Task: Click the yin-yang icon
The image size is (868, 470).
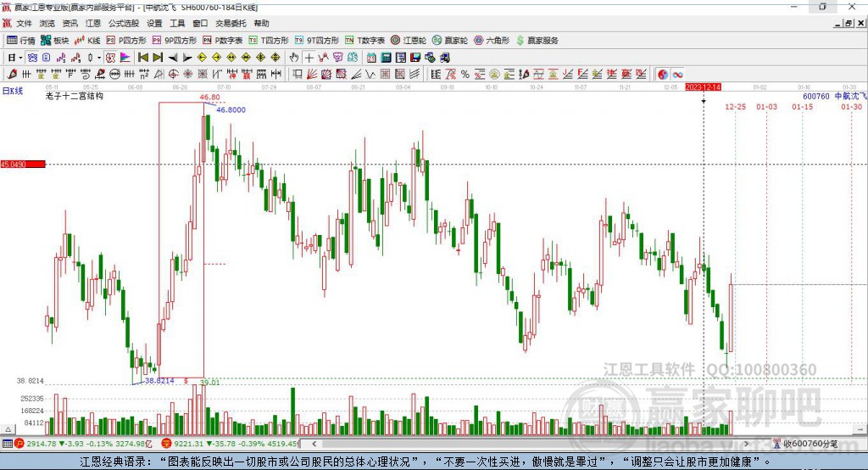Action: [663, 75]
